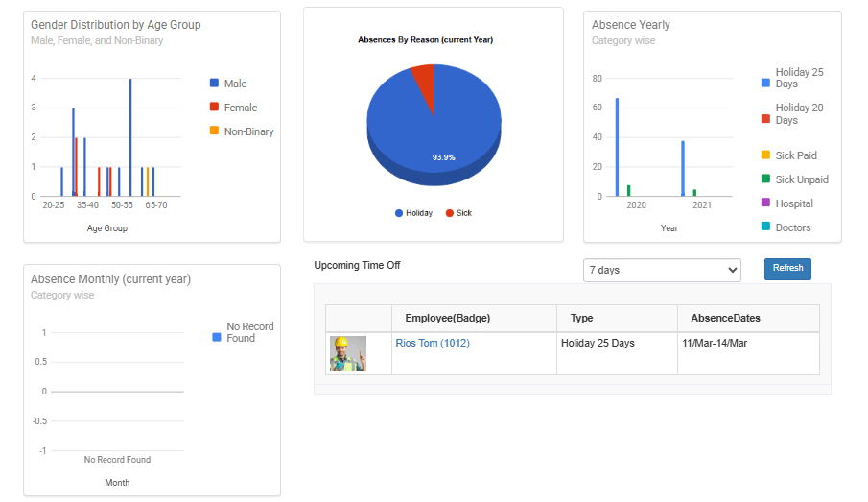Click the No Record Found legend square

coord(217,337)
